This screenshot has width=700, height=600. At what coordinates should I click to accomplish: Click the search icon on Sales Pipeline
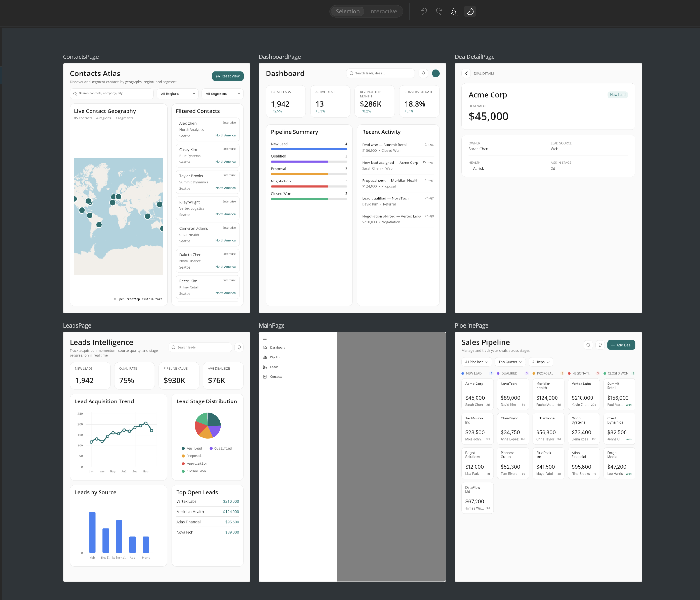click(x=588, y=345)
